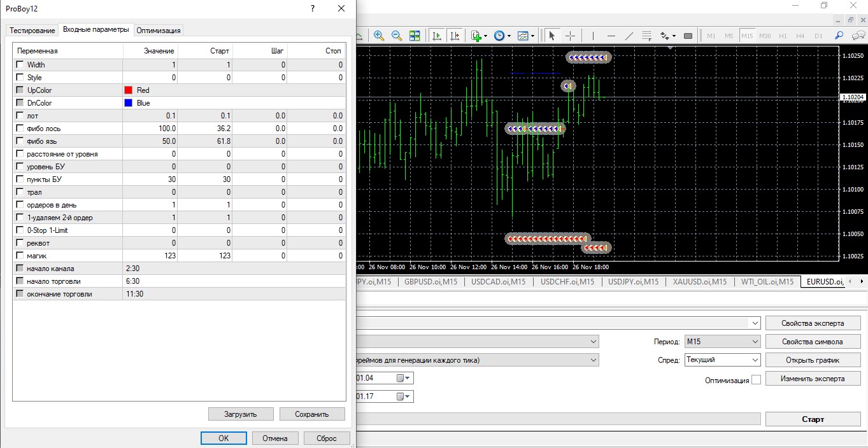Click the zoom out magnifier icon
868x448 pixels.
(x=396, y=36)
